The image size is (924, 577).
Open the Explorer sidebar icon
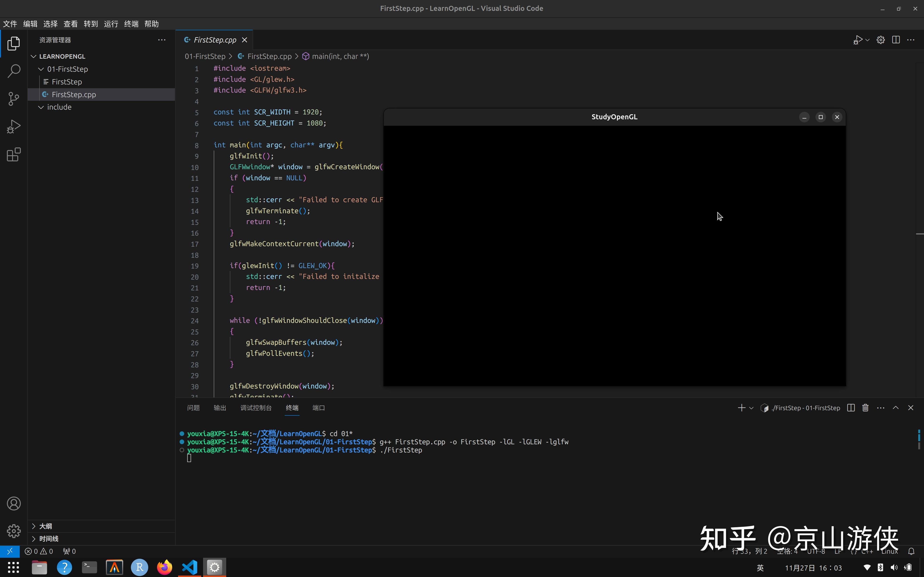click(x=14, y=44)
